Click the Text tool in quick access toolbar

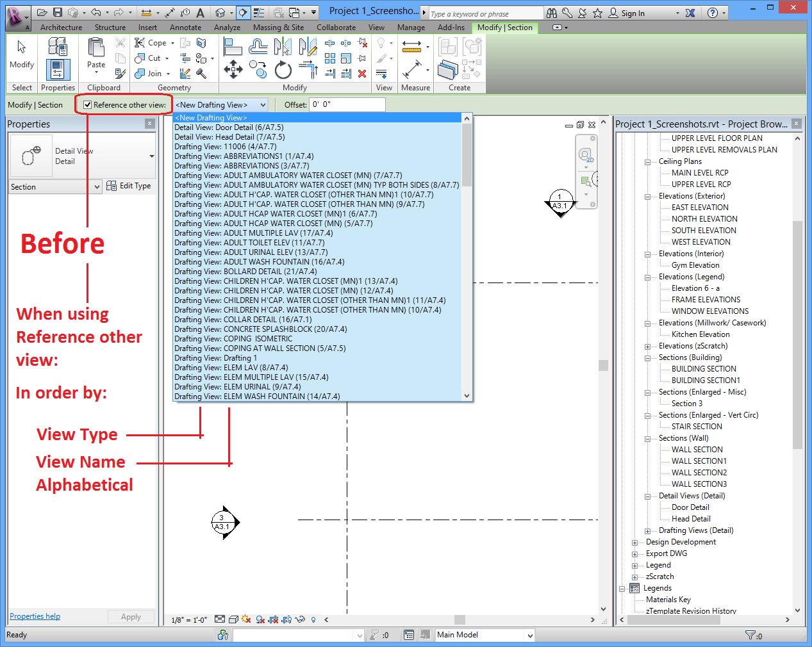(201, 13)
